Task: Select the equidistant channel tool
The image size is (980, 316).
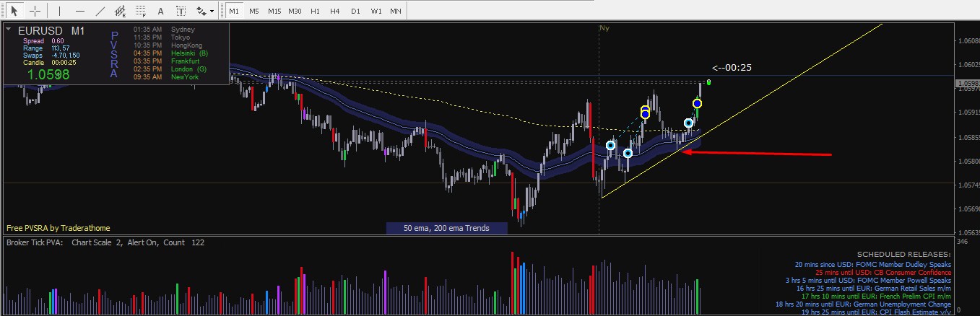Action: point(120,12)
